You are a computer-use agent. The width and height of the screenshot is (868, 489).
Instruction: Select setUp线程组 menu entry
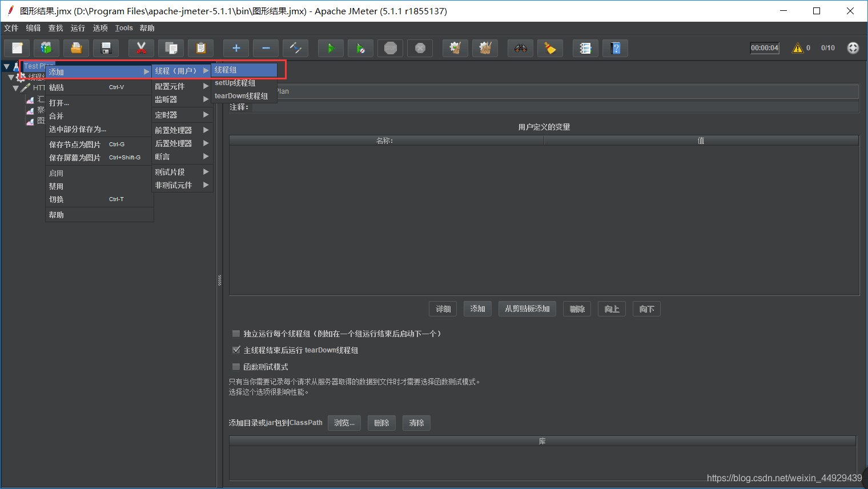(x=244, y=83)
